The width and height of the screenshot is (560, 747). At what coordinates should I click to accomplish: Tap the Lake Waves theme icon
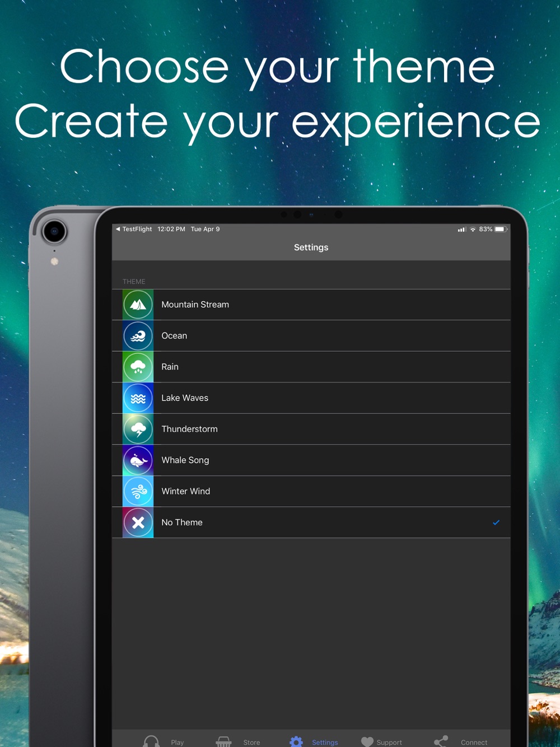click(x=138, y=398)
